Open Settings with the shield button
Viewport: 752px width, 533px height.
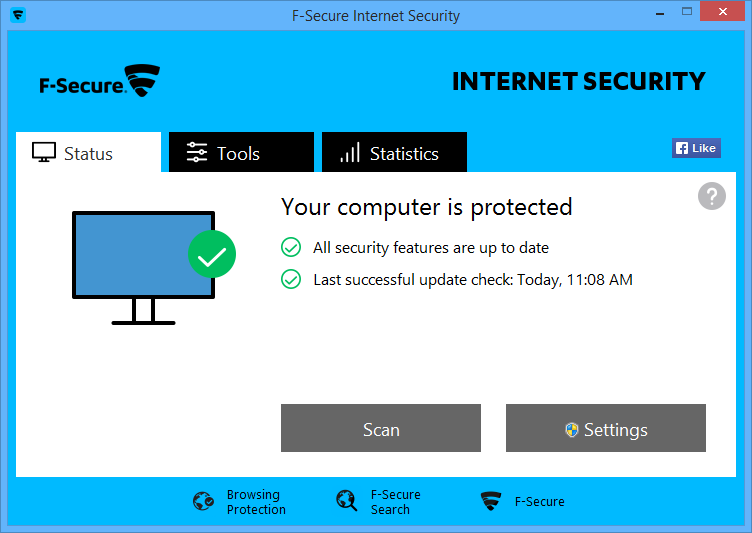pos(606,429)
